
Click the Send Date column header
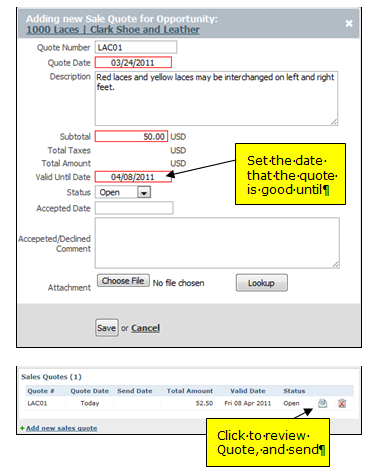coord(135,391)
